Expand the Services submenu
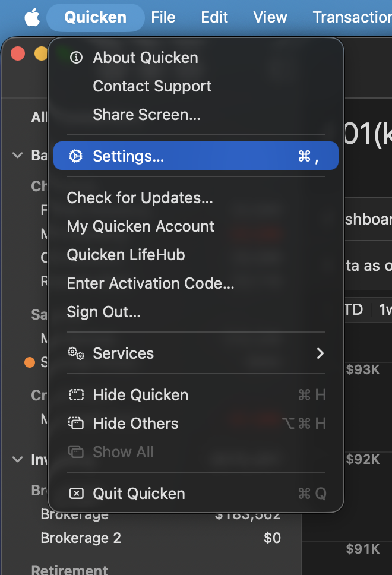The height and width of the screenshot is (575, 392). pyautogui.click(x=320, y=352)
